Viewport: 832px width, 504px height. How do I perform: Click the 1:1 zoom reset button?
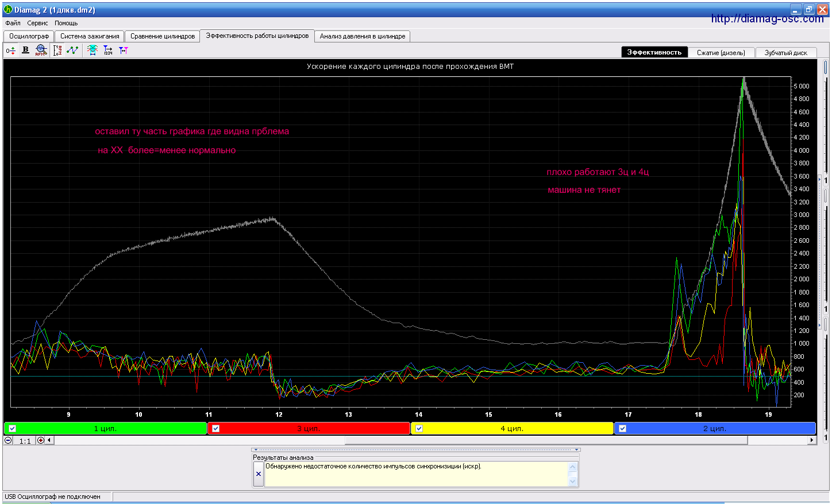tap(25, 441)
